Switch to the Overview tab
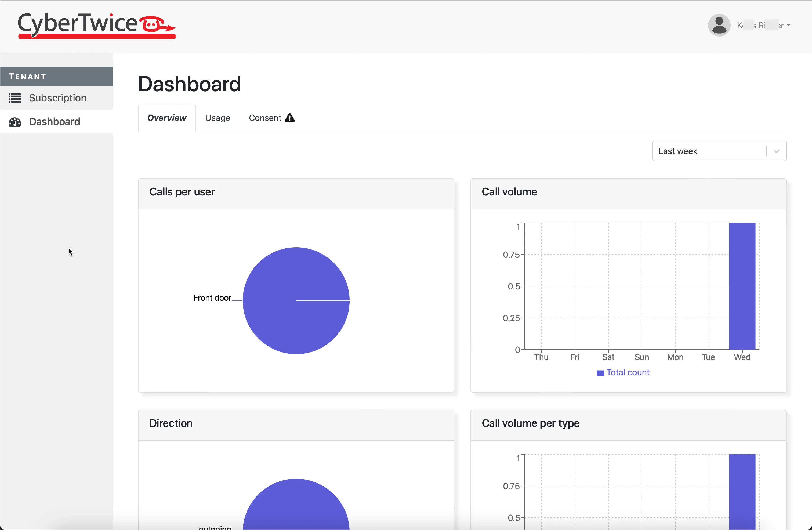The width and height of the screenshot is (812, 530). 167,118
